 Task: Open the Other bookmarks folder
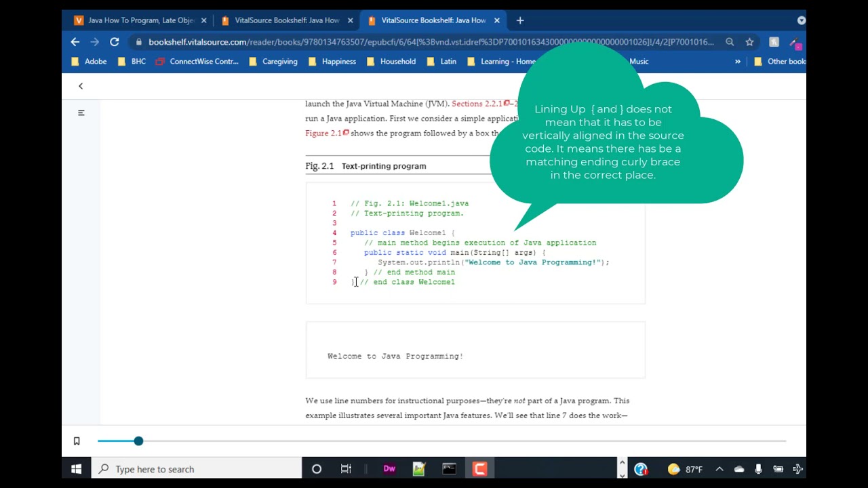[x=780, y=62]
